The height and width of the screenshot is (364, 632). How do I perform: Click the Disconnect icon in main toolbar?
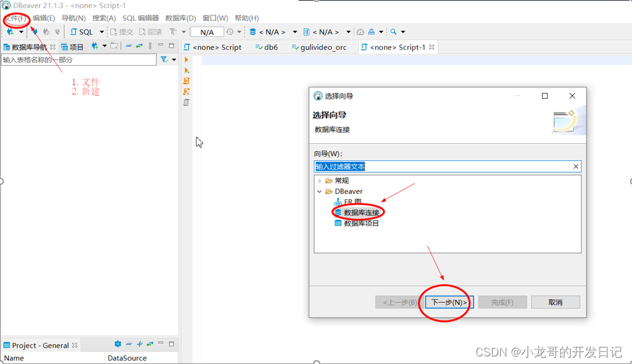(x=57, y=32)
